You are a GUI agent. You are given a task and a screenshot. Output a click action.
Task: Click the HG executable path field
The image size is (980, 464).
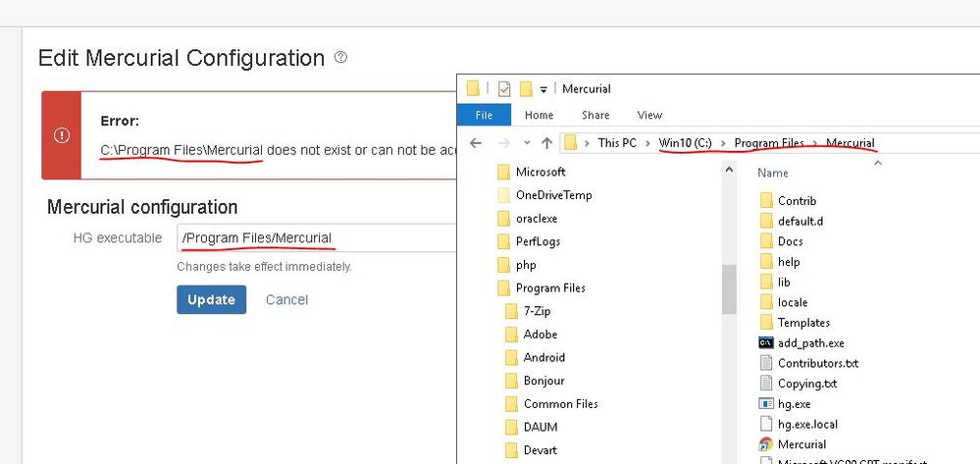317,238
